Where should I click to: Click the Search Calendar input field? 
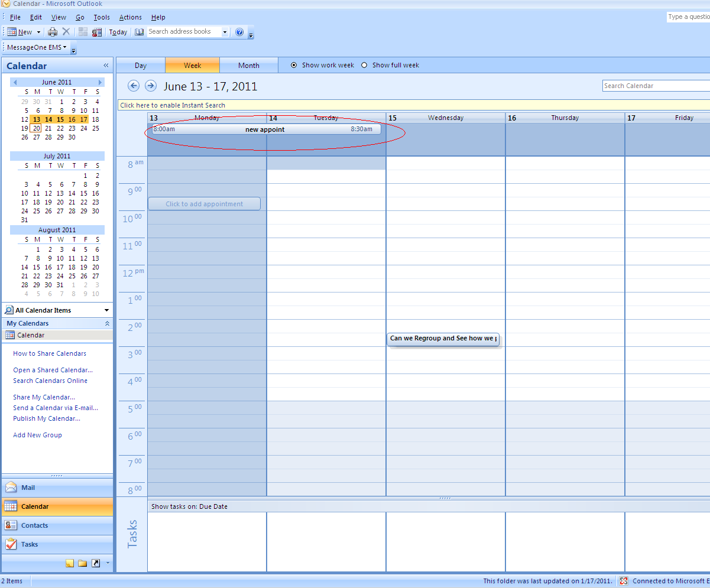pyautogui.click(x=656, y=86)
